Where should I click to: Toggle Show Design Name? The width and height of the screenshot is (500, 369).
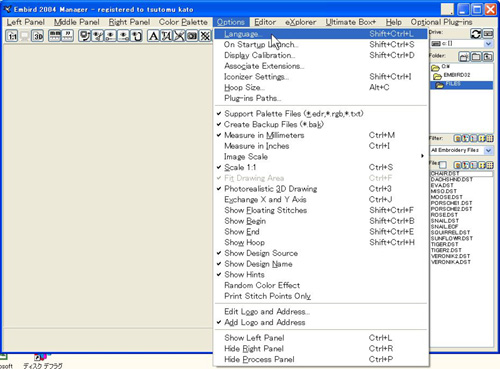(x=320, y=264)
